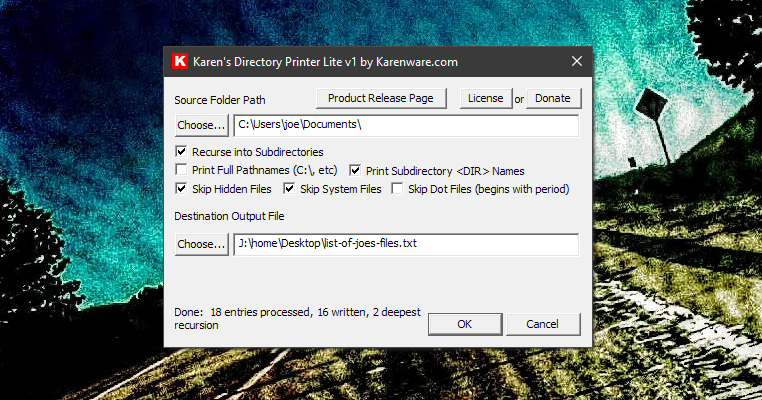Confirm with the OK button
Image resolution: width=762 pixels, height=400 pixels.
[x=465, y=324]
